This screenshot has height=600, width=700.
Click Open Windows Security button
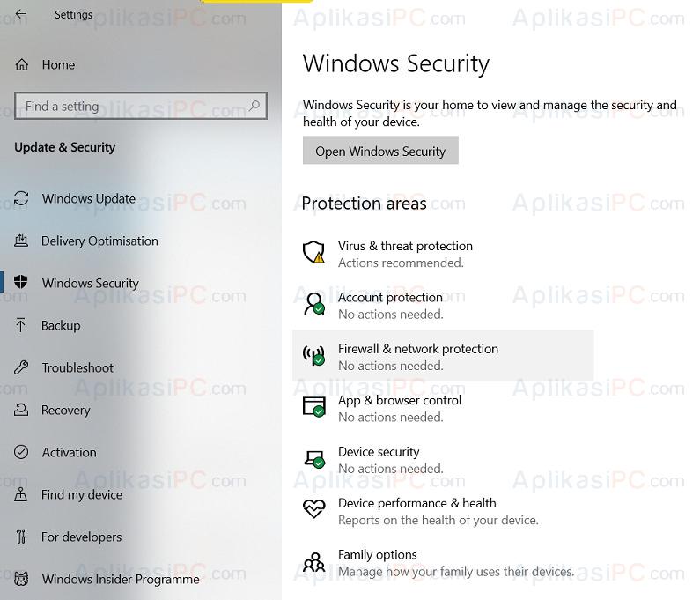coord(380,151)
